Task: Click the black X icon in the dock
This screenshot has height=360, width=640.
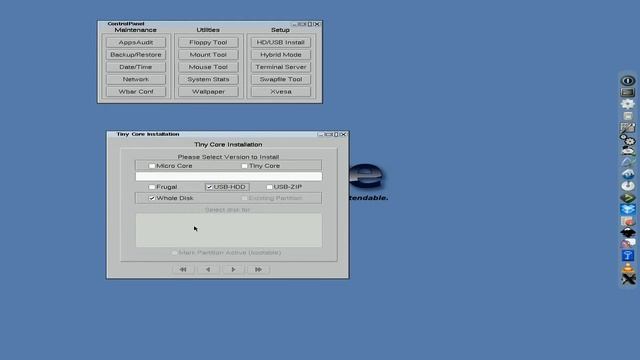Action: pos(628,279)
